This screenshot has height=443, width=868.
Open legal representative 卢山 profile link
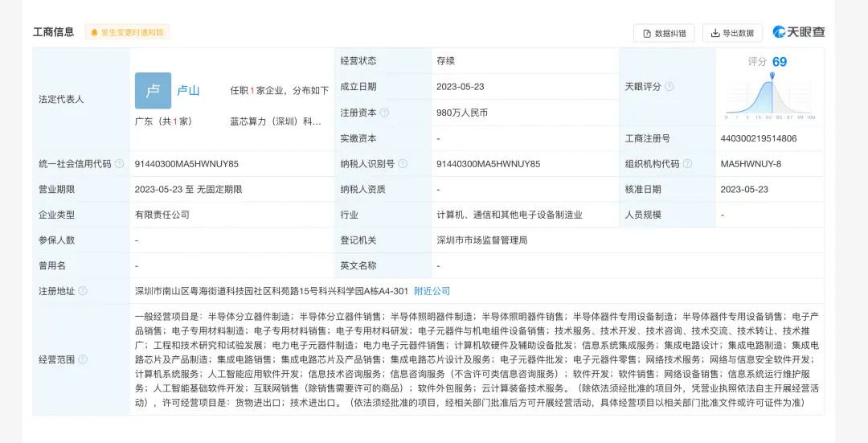point(188,90)
